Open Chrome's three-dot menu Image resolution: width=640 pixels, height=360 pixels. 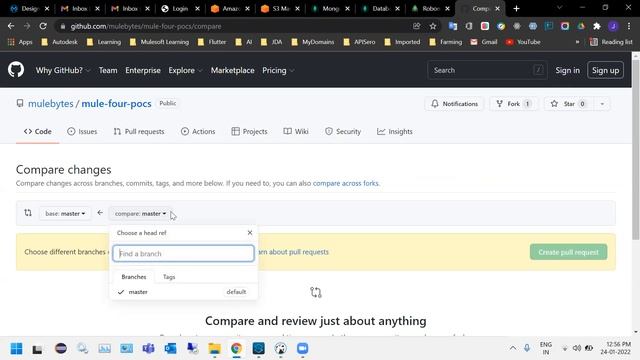tap(629, 26)
